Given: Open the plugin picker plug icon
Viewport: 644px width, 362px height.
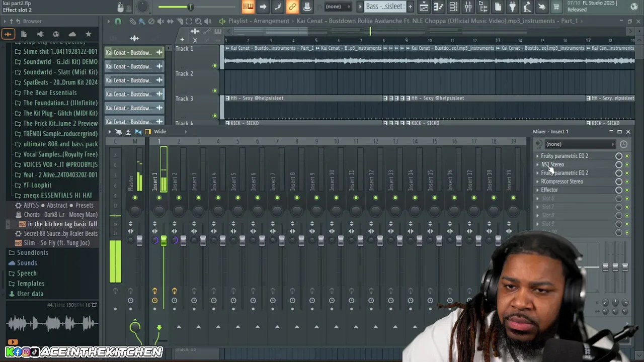Looking at the screenshot, I should (512, 7).
